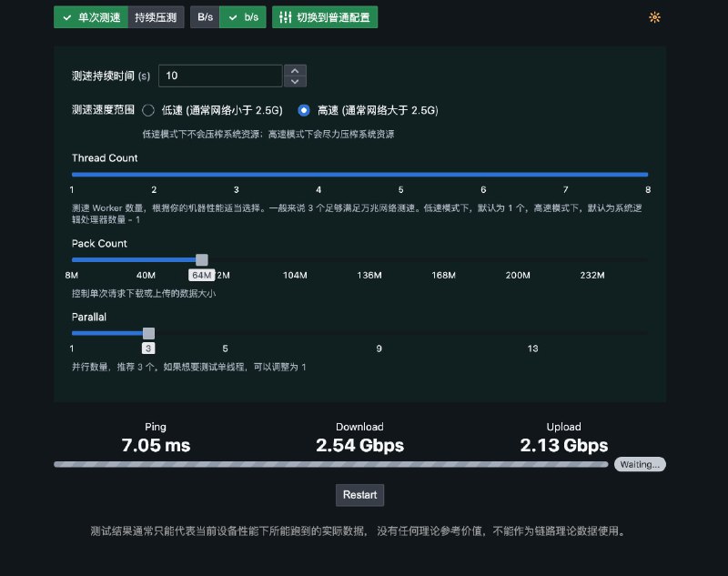
Task: Click the Thread Count tick label 2
Action: pos(154,190)
